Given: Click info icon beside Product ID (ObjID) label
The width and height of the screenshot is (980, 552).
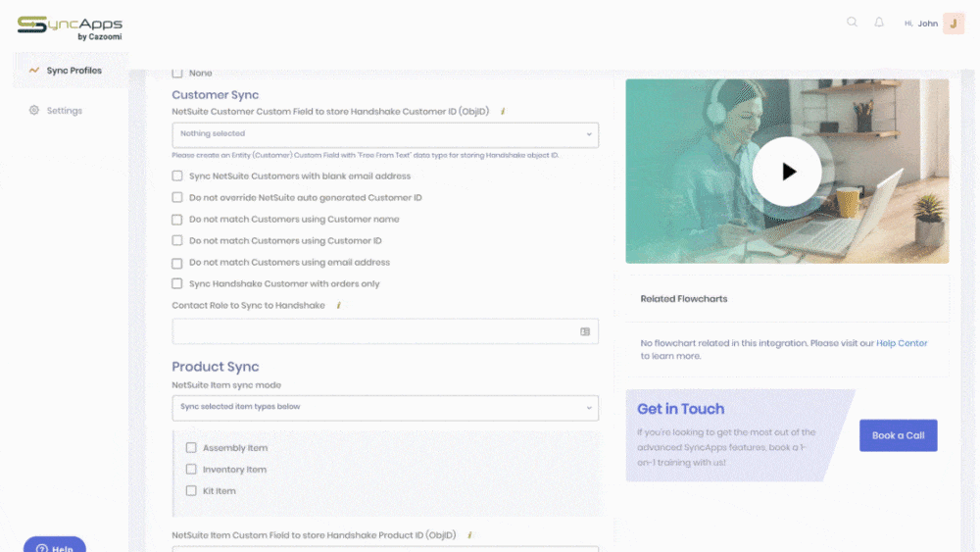Looking at the screenshot, I should point(470,535).
